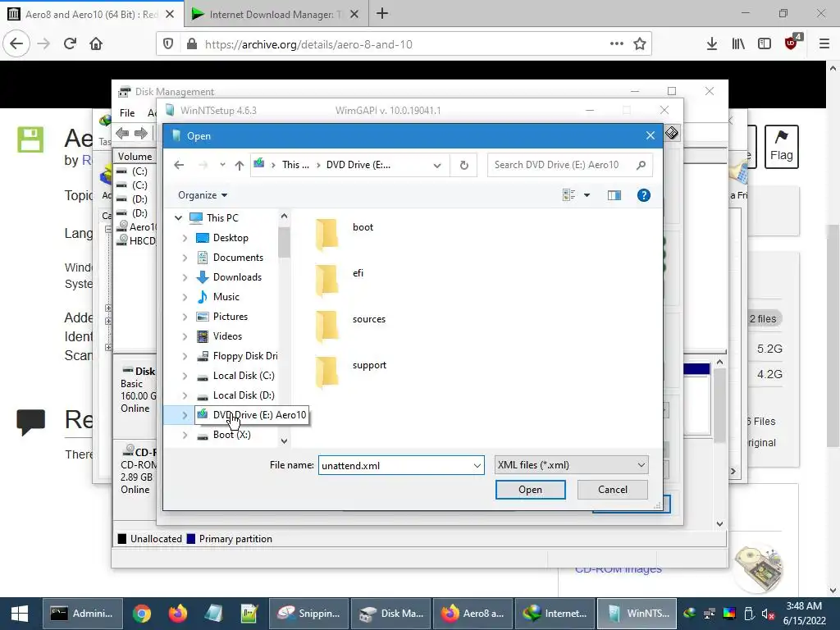
Task: Go to Firefox home page
Action: [96, 44]
